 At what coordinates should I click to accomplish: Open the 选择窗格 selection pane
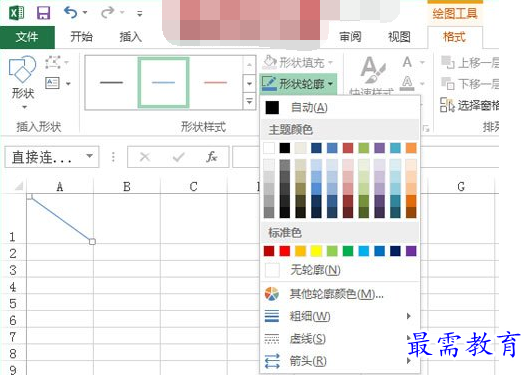pos(470,105)
